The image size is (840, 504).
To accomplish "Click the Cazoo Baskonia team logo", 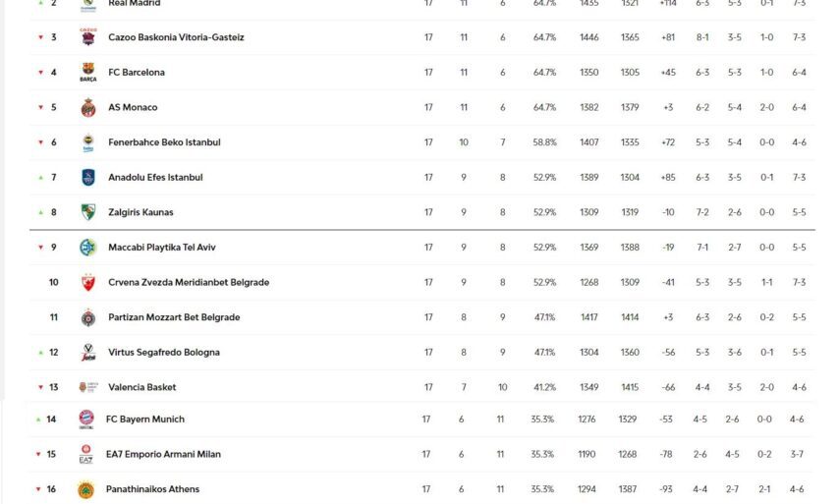I will click(88, 37).
